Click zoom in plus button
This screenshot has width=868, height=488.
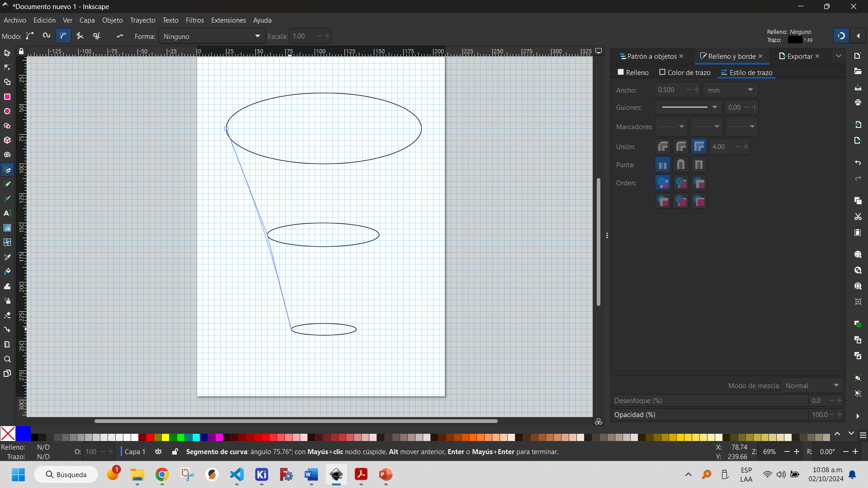pyautogui.click(x=797, y=451)
